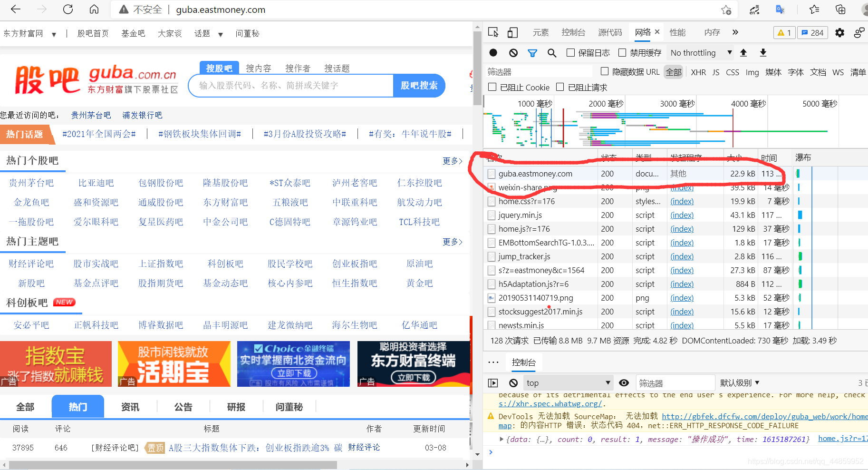868x470 pixels.
Task: Select the CSS filter type
Action: [733, 72]
